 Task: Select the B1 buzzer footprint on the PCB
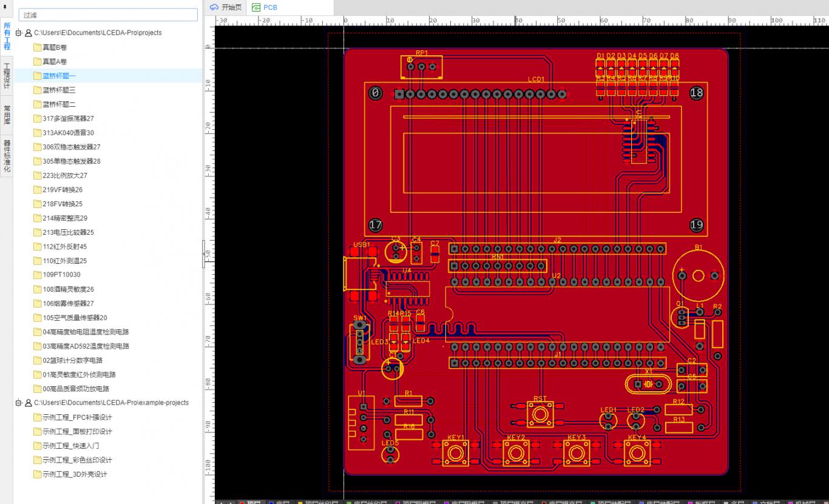pos(698,275)
